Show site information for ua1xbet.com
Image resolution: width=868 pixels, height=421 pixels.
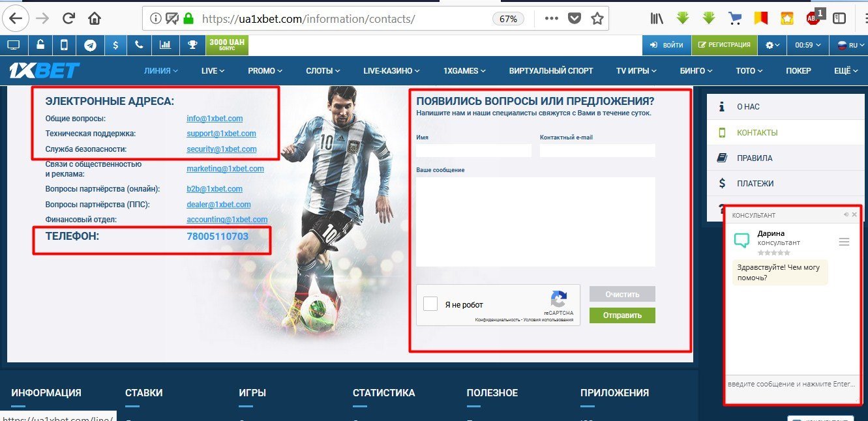click(156, 19)
